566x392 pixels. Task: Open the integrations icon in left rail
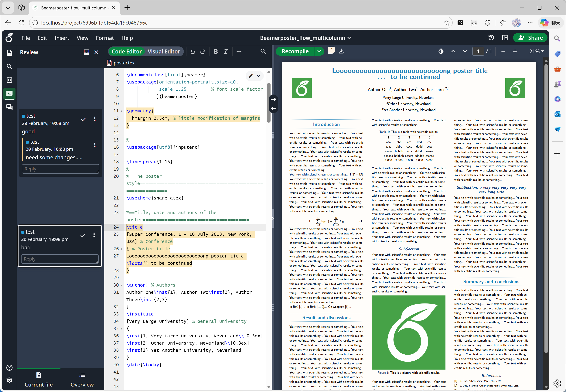9,80
